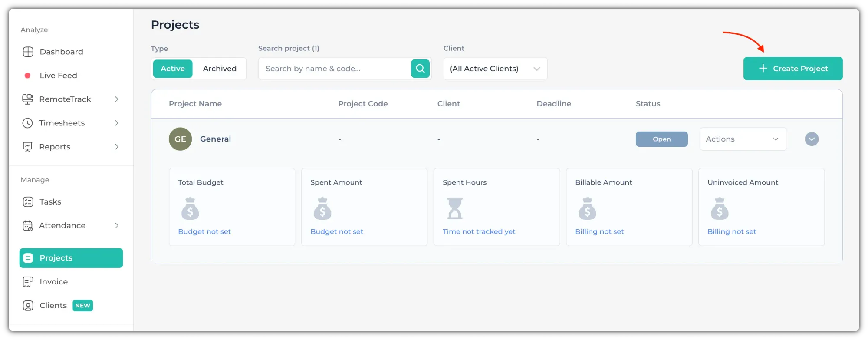Open the All Active Clients dropdown

495,69
